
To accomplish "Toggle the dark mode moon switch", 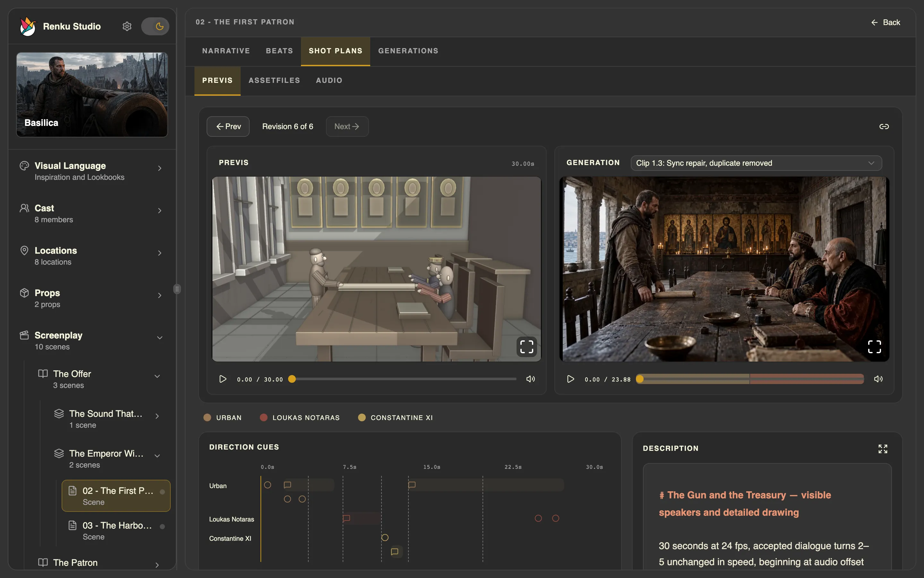I will click(x=155, y=26).
